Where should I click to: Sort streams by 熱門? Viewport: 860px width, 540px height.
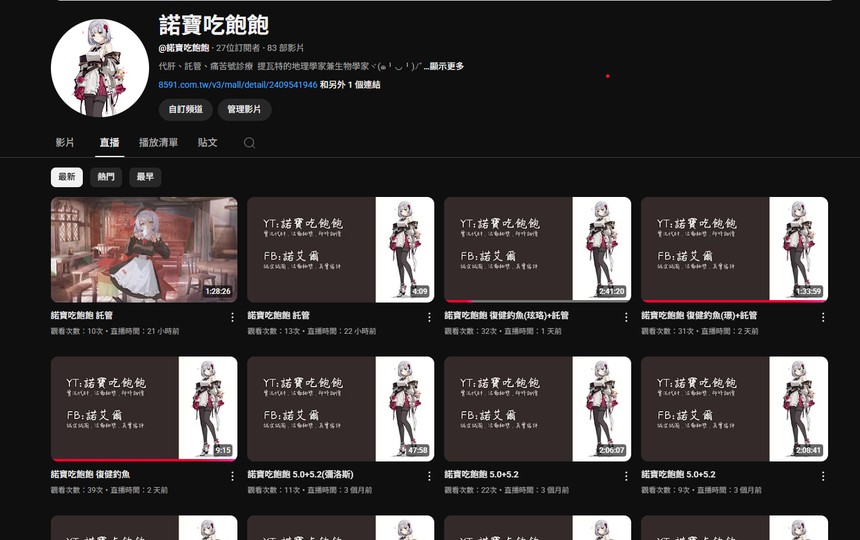[x=106, y=177]
